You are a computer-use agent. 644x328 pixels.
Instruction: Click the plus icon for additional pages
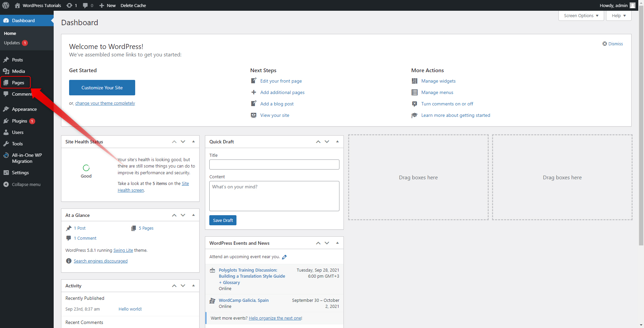click(254, 92)
